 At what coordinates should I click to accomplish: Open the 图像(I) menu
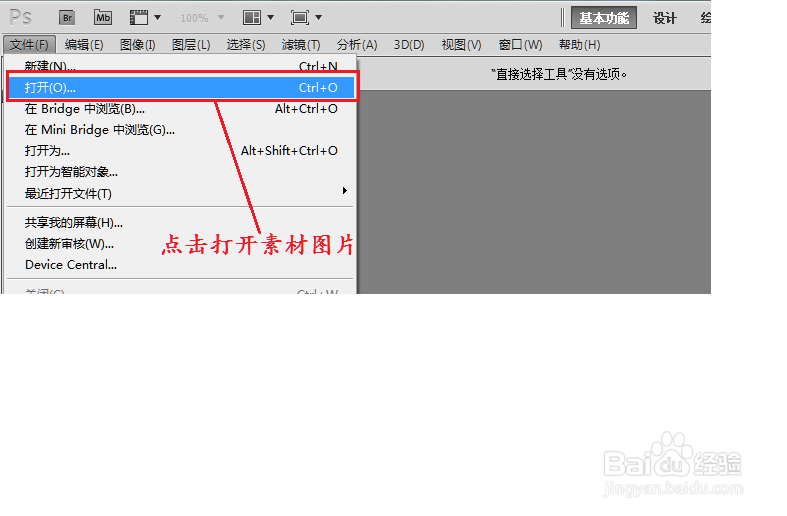coord(138,45)
